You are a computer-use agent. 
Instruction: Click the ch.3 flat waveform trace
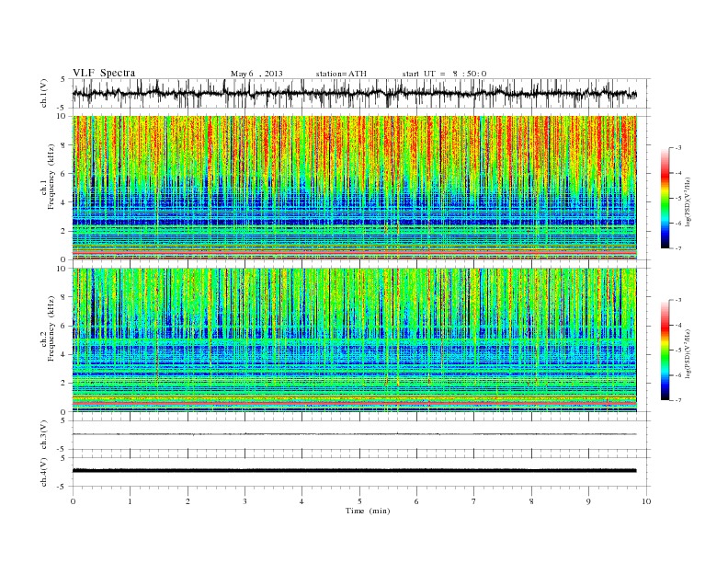point(354,434)
